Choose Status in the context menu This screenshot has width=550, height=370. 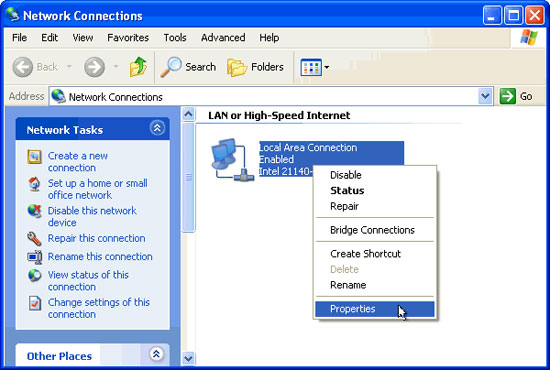click(375, 190)
